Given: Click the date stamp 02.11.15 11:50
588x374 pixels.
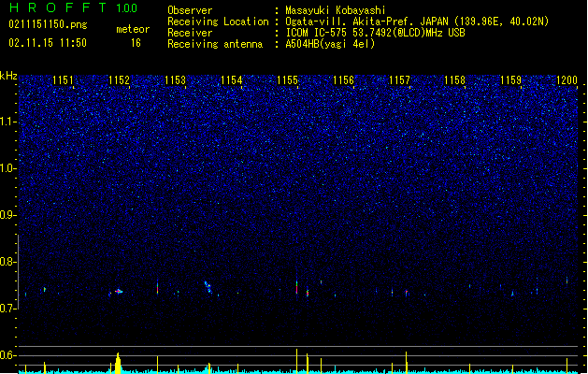Looking at the screenshot, I should (x=48, y=43).
